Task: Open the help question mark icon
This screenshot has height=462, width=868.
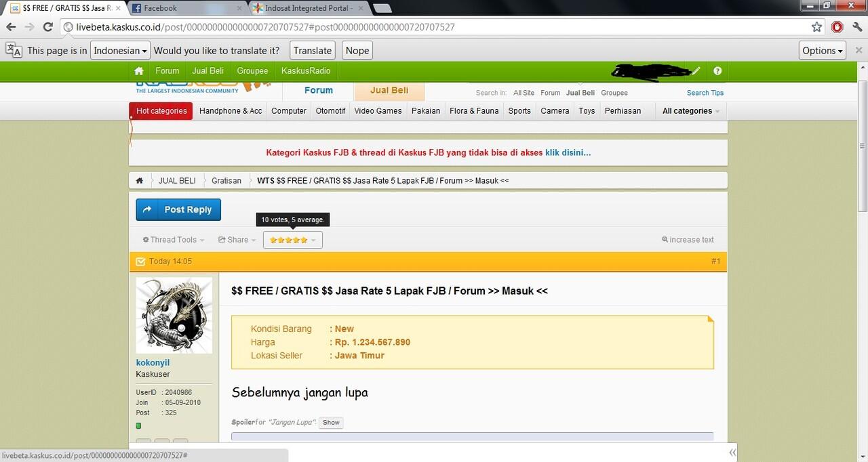Action: [717, 71]
